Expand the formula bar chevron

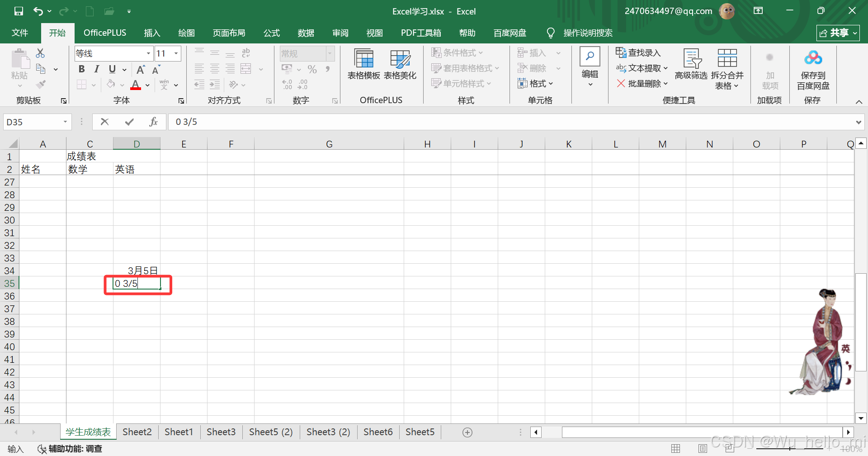pyautogui.click(x=858, y=122)
